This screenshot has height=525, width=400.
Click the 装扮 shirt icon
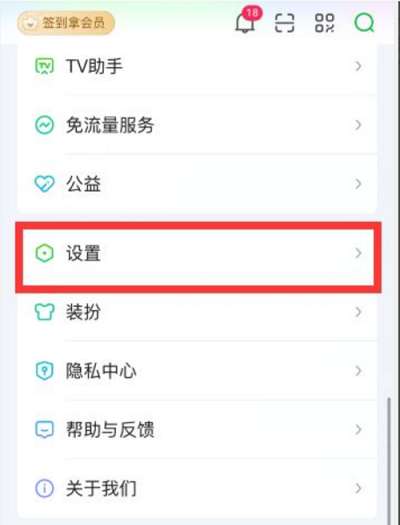45,312
